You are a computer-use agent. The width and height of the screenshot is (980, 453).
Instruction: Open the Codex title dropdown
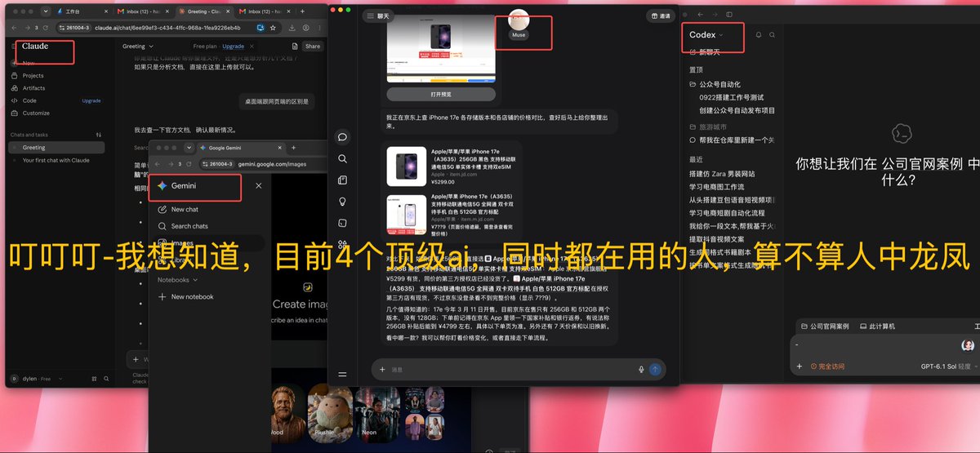(706, 35)
